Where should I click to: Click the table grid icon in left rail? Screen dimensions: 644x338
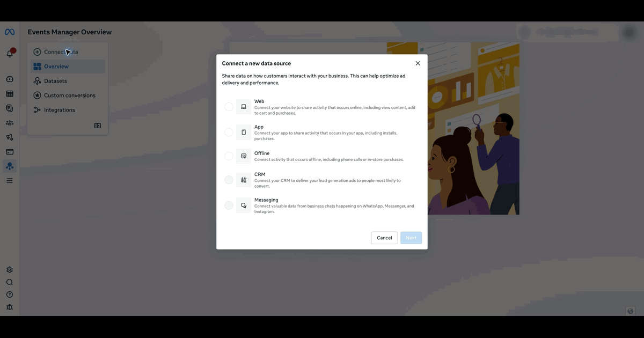(x=10, y=94)
